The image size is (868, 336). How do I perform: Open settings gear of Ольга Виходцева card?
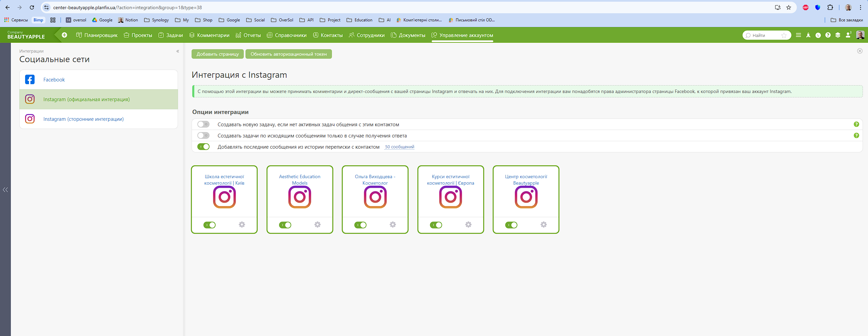[393, 225]
